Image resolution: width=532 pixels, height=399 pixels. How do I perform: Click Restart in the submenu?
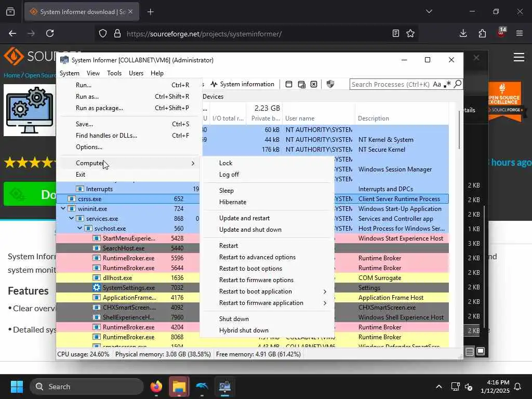267,246
